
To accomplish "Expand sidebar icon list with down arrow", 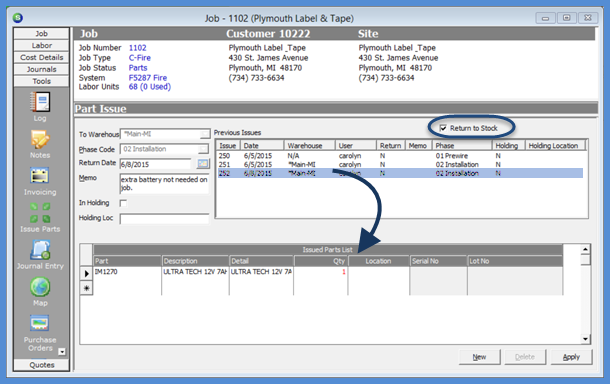I will click(61, 352).
